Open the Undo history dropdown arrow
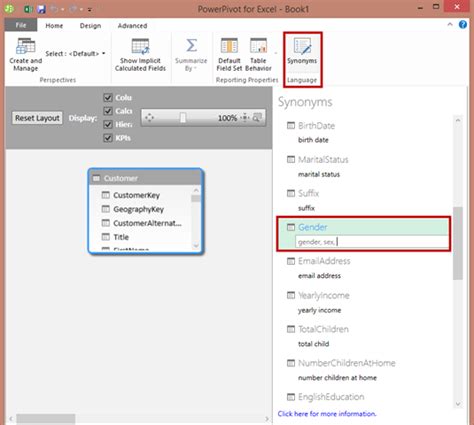474x425 pixels. point(63,9)
